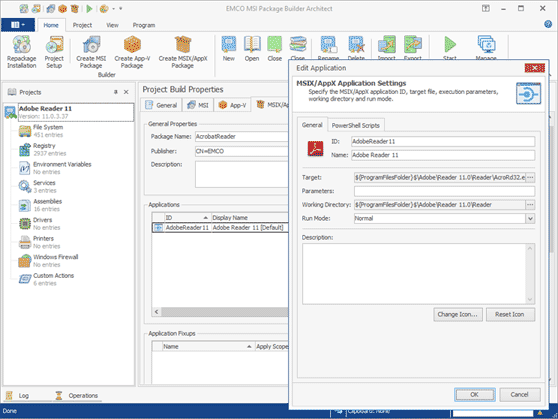Screen dimensions: 558x419
Task: Click New project icon in ribbon
Action: click(x=228, y=48)
